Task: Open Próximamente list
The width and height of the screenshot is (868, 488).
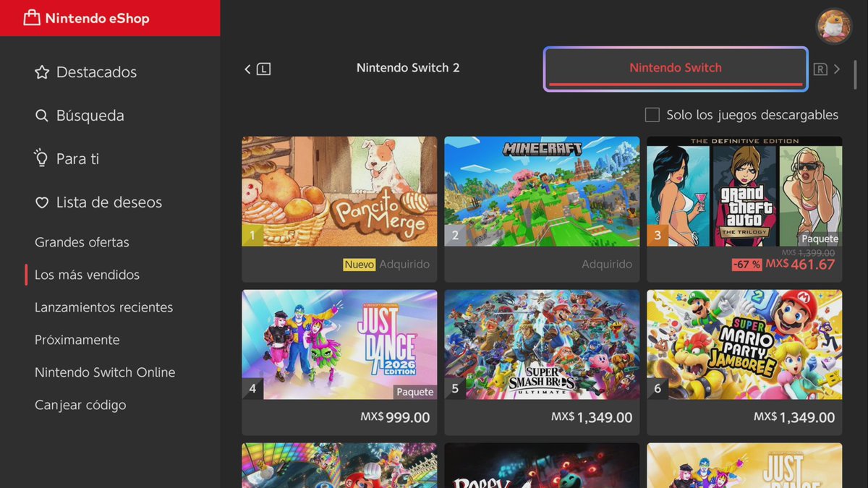Action: (77, 340)
